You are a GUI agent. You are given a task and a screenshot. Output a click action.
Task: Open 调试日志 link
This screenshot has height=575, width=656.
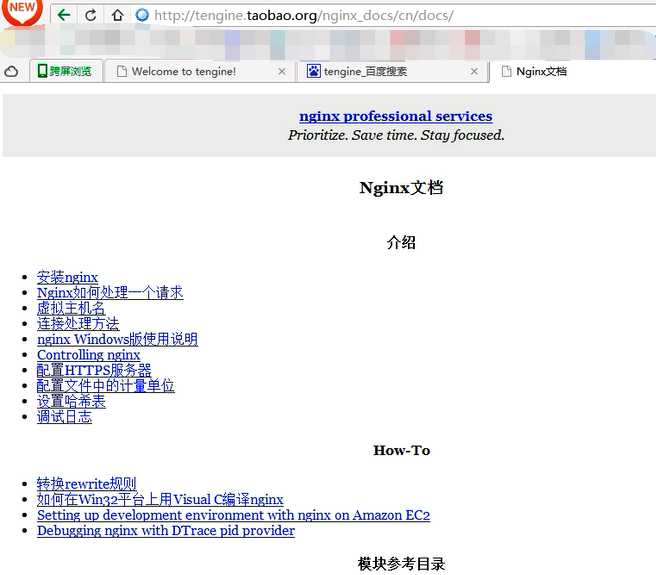[64, 416]
